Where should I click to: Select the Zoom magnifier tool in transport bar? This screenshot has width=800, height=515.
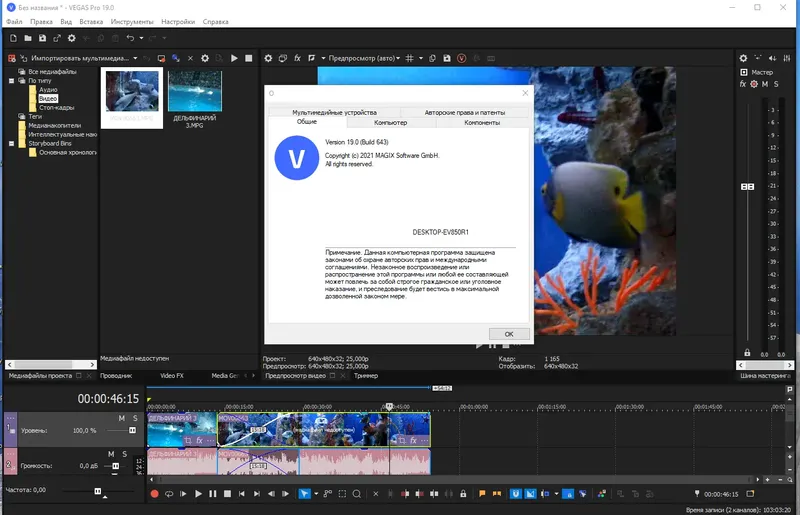(x=357, y=494)
